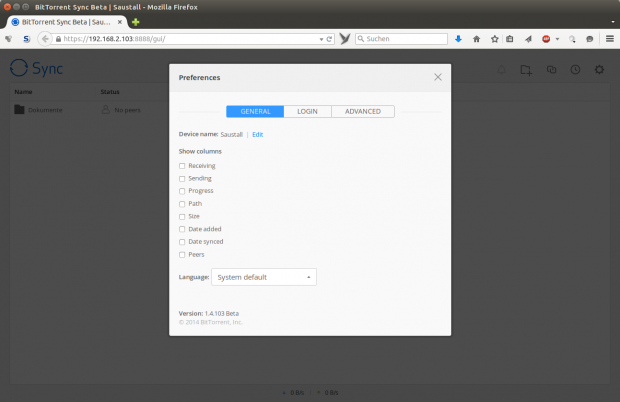Enable the Sending column checkbox
620x402 pixels.
pyautogui.click(x=182, y=179)
